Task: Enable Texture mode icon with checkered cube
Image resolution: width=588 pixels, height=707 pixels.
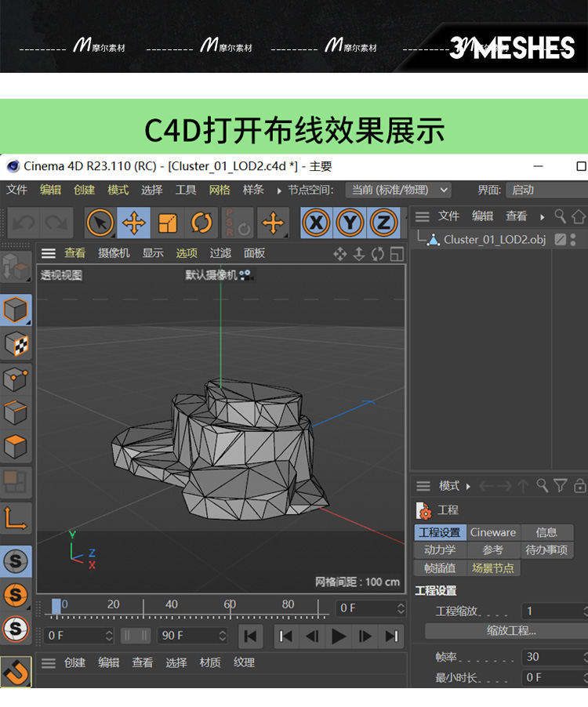Action: point(16,344)
